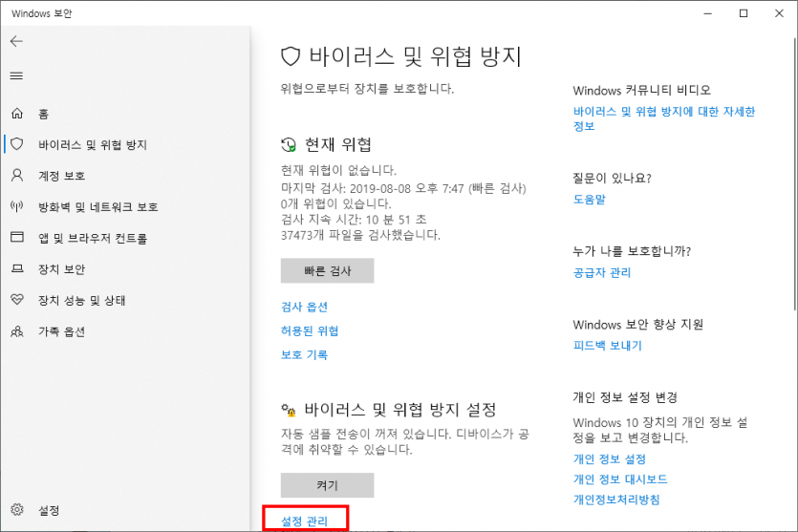The height and width of the screenshot is (532, 798).
Task: Open 개인 정보 설정 link
Action: pos(609,458)
